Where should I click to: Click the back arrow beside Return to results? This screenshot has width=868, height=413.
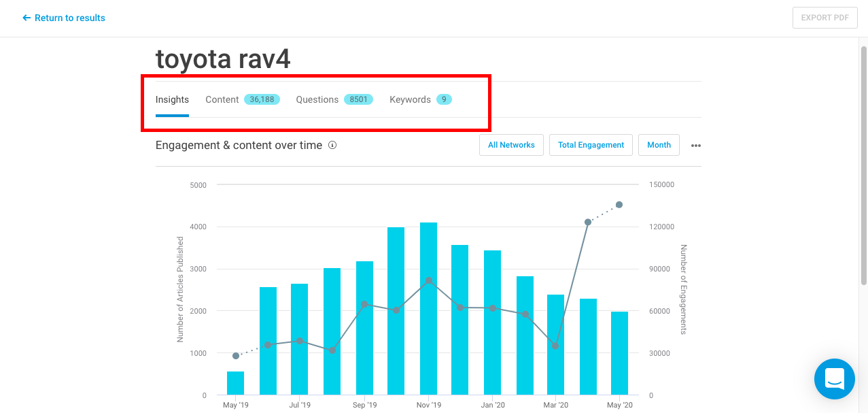pyautogui.click(x=27, y=18)
